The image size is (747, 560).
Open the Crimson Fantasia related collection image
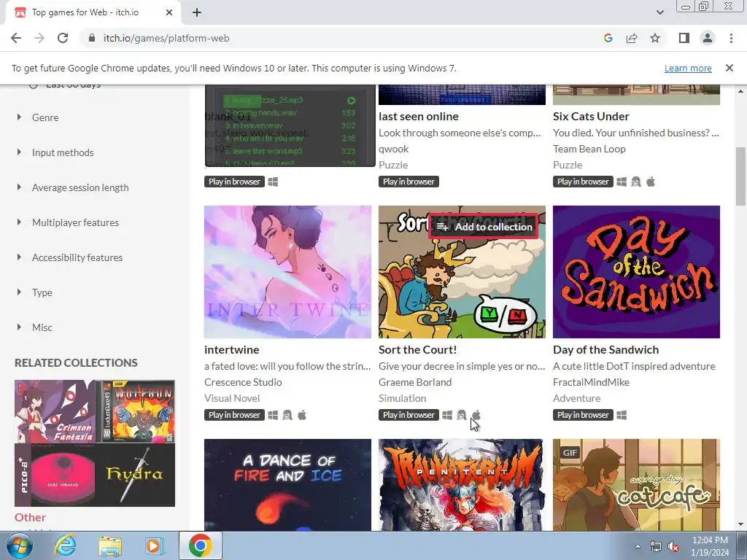[x=55, y=411]
